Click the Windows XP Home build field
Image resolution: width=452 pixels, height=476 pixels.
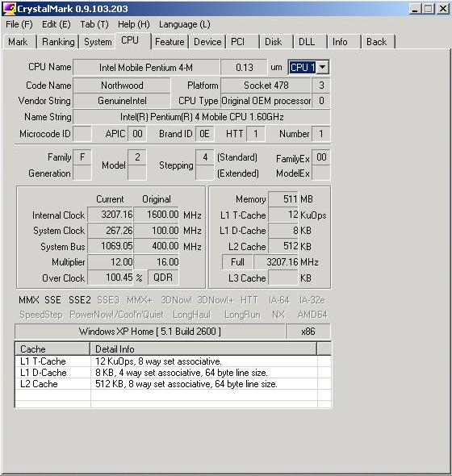[150, 332]
